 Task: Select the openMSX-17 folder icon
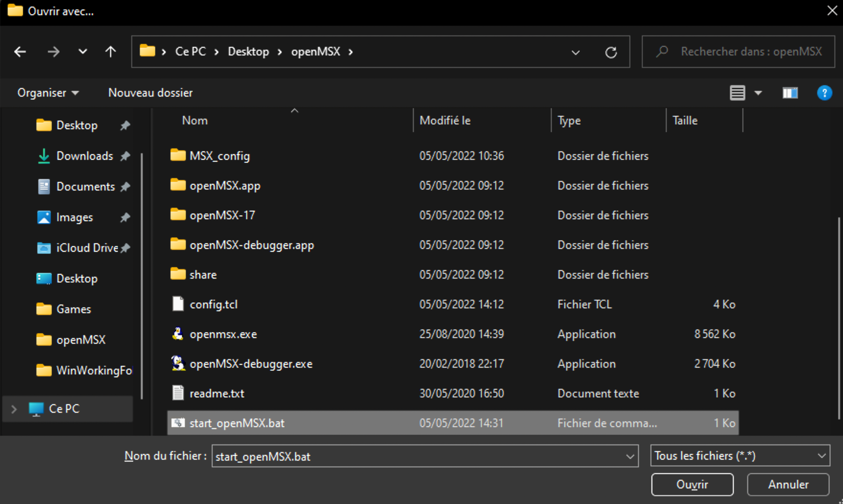click(x=178, y=214)
